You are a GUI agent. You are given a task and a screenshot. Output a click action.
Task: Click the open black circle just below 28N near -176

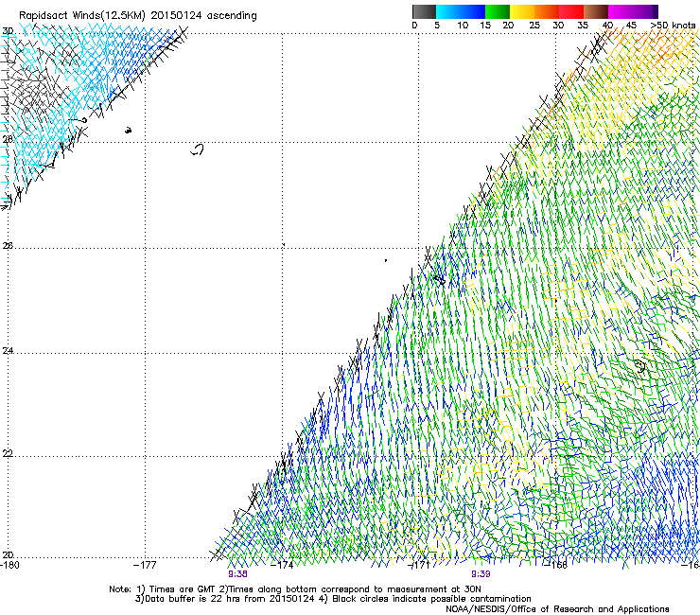198,149
